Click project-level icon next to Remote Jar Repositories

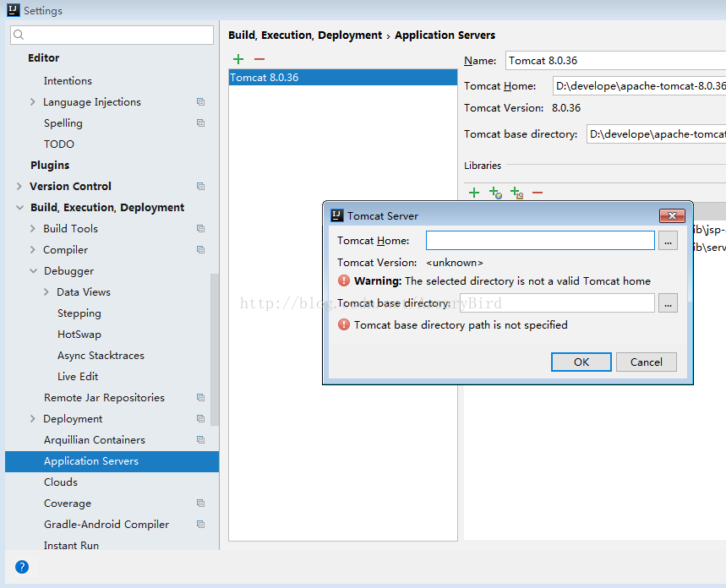(x=200, y=397)
